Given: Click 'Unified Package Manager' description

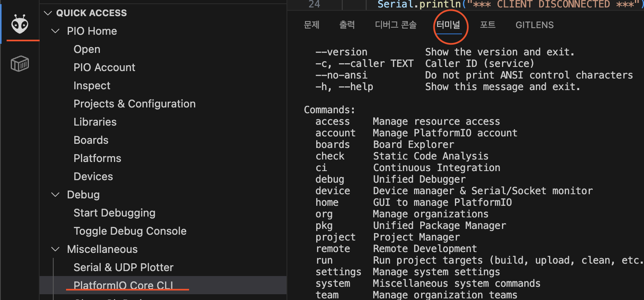Looking at the screenshot, I should [440, 226].
